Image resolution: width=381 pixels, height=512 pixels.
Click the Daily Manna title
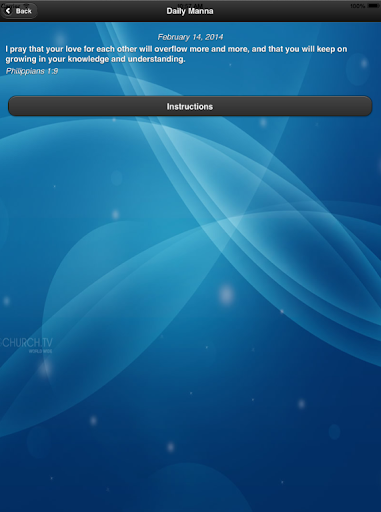coord(190,11)
